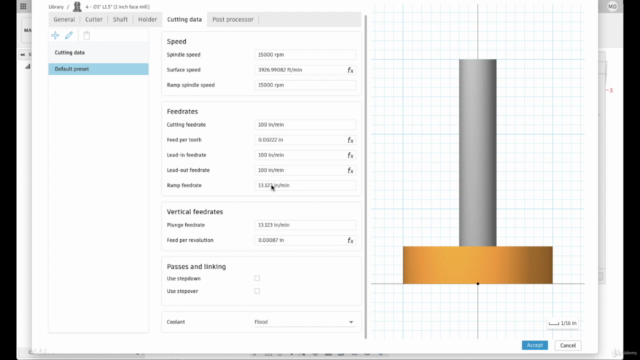Edit the Surface speed field
This screenshot has height=360, width=640.
click(300, 70)
